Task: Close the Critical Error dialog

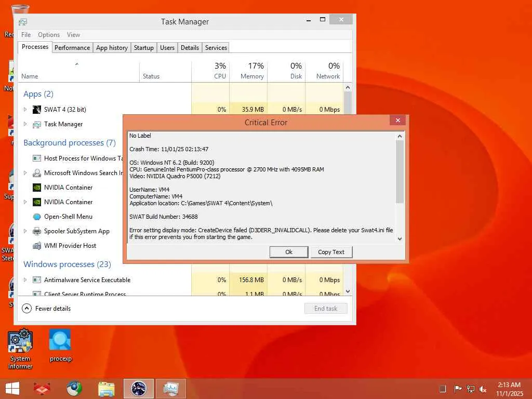Action: (x=397, y=121)
